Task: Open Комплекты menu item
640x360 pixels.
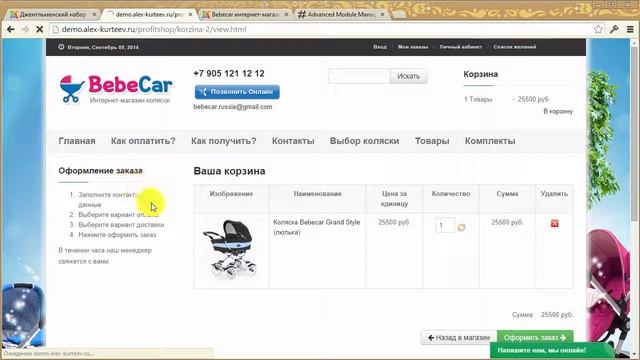Action: (x=490, y=141)
